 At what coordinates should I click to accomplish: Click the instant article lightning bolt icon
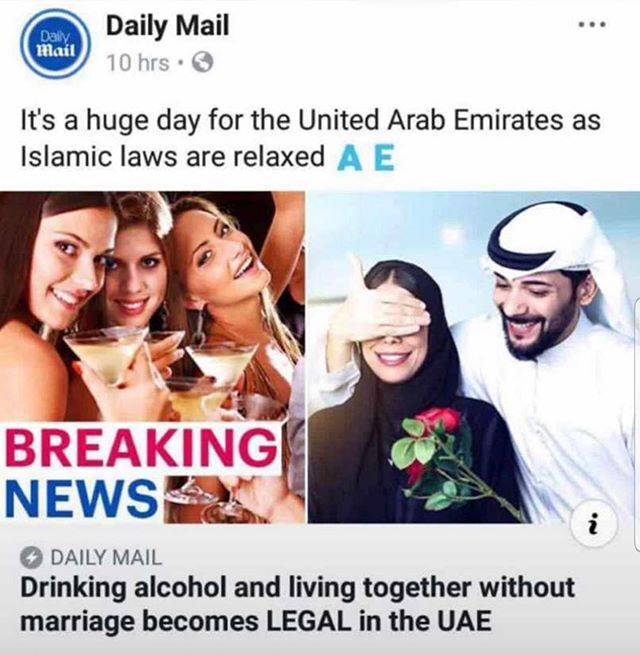click(x=32, y=557)
